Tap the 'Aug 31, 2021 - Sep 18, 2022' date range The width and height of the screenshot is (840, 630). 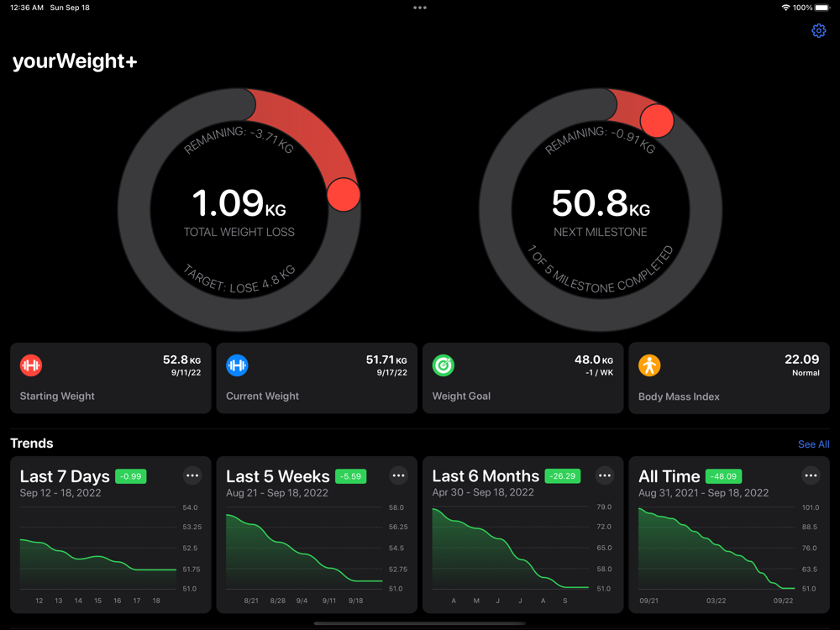pos(703,493)
